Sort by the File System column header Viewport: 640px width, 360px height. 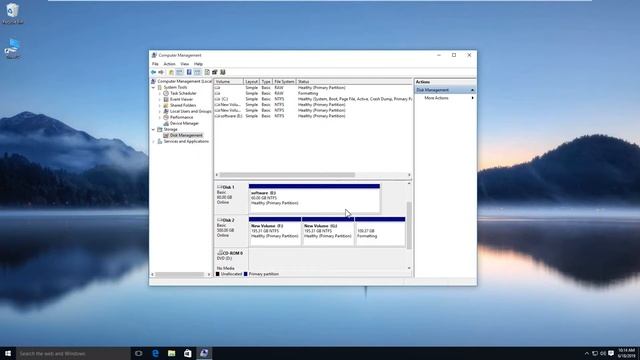click(x=284, y=82)
